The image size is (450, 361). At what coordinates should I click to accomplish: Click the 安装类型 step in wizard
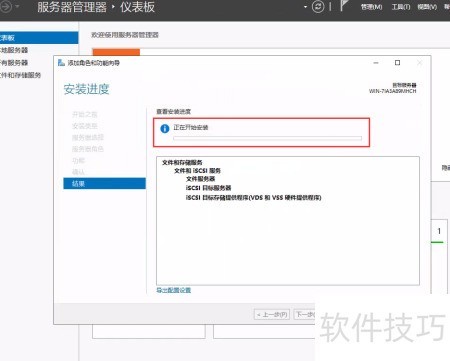[x=85, y=126]
